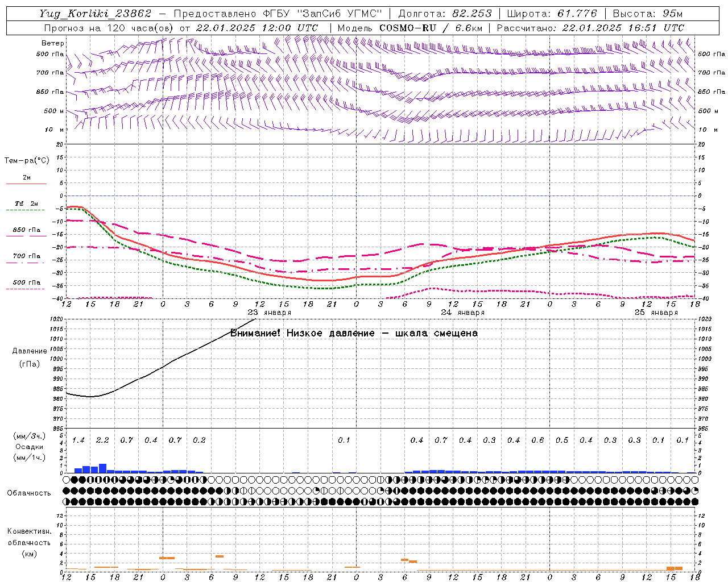This screenshot has width=728, height=582.
Task: Click the Широта: 61.776 header value
Action: pos(552,14)
